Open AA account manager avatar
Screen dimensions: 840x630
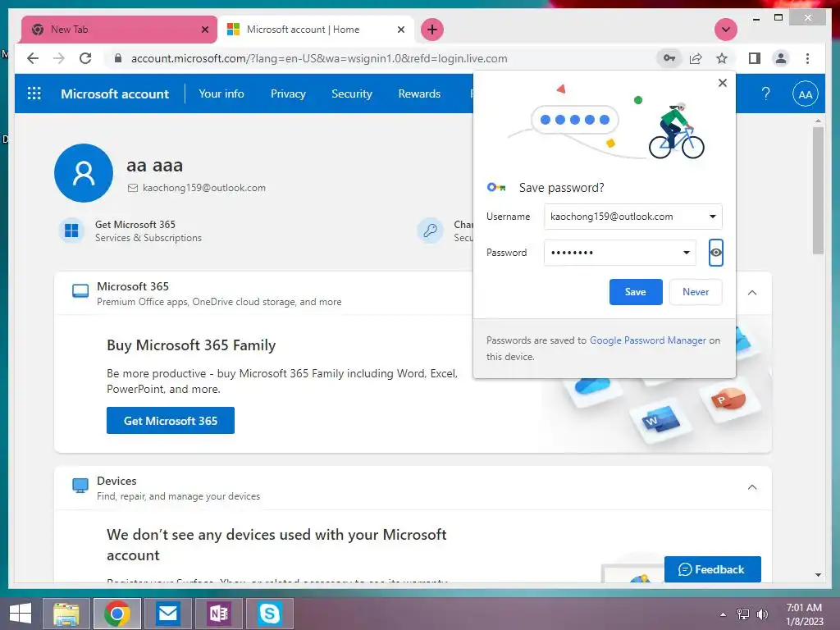(806, 94)
